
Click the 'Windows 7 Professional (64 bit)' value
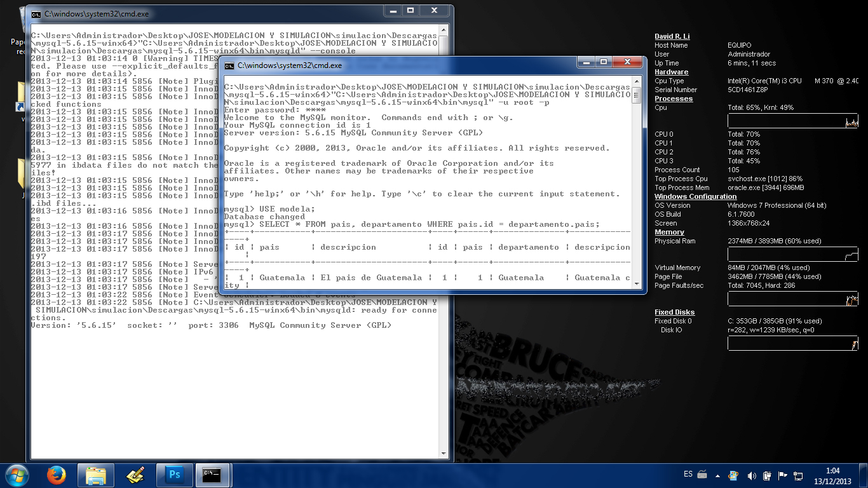click(x=777, y=205)
